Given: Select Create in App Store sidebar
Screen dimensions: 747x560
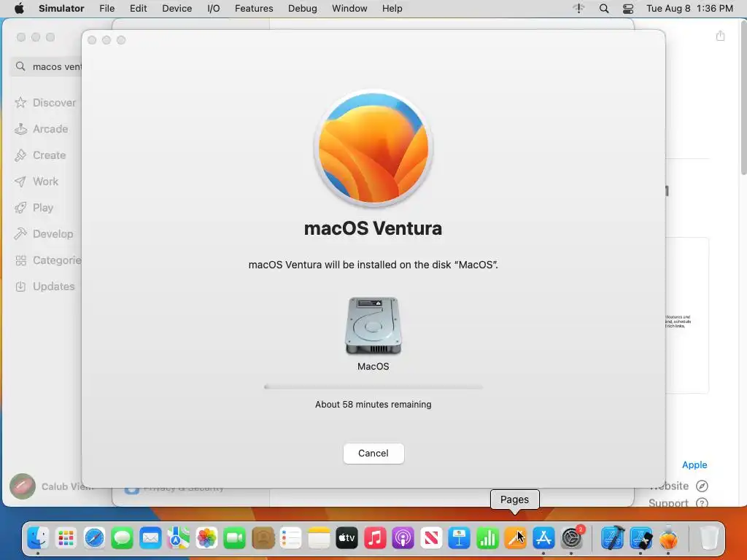Looking at the screenshot, I should pos(41,155).
